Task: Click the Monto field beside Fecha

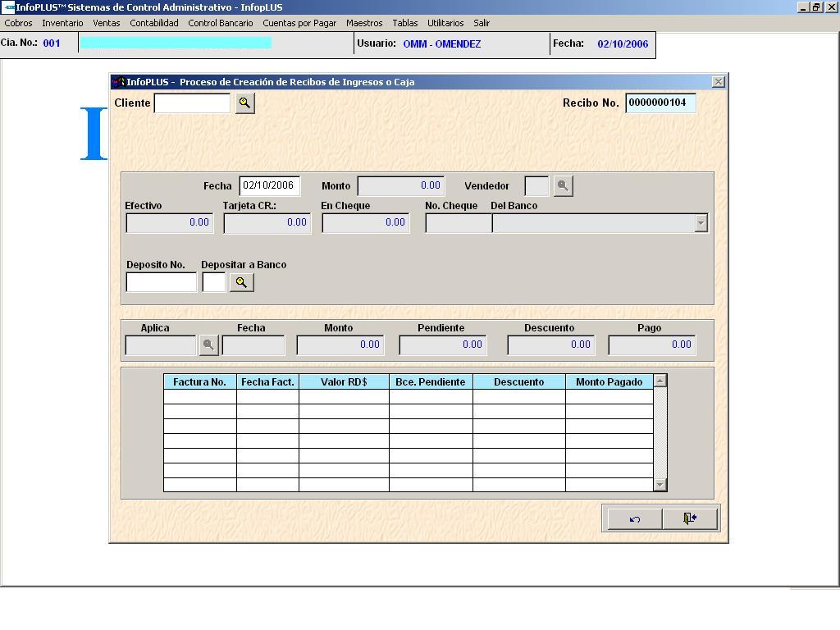Action: 400,186
